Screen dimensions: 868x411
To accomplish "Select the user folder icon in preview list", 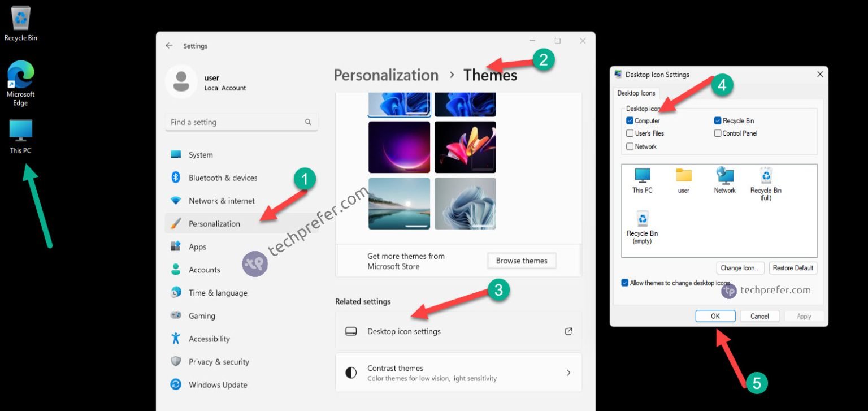I will click(x=684, y=179).
